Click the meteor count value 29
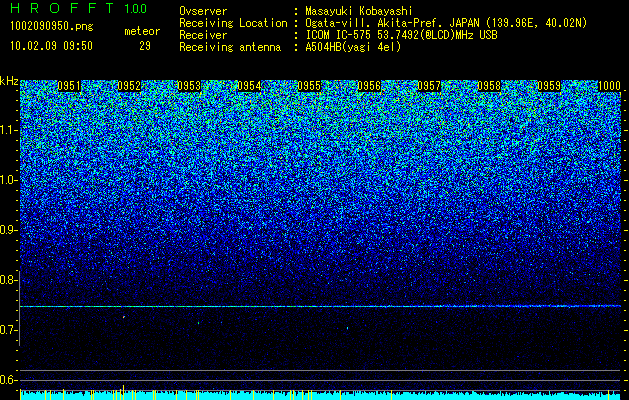 point(145,46)
